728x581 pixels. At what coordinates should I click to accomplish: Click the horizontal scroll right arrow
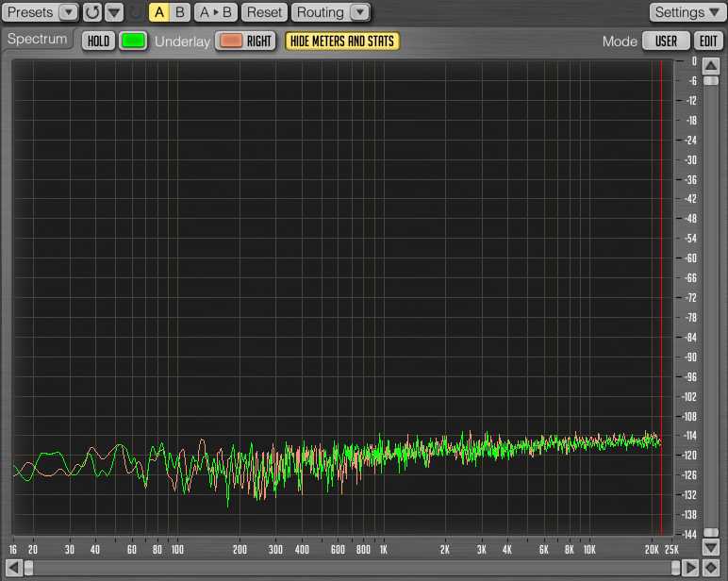690,568
